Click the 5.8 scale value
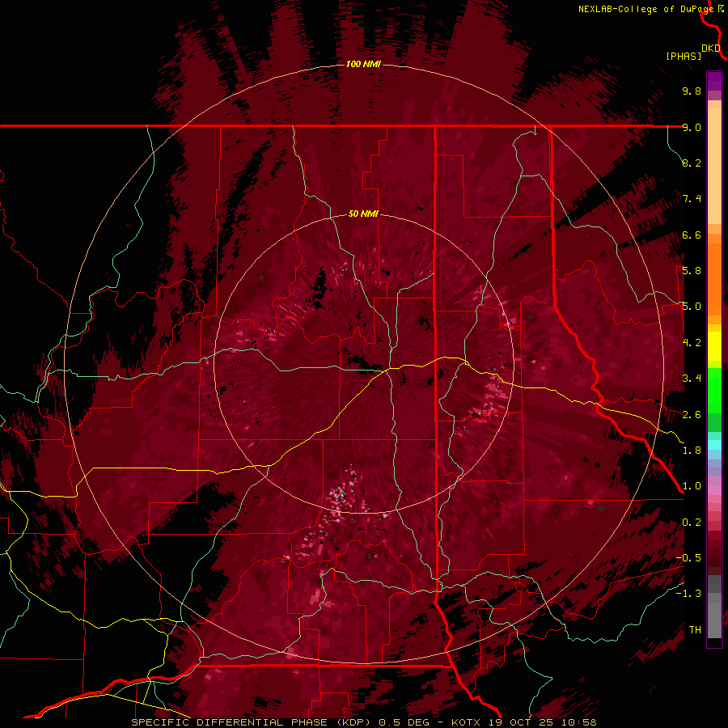Image resolution: width=728 pixels, height=728 pixels. pos(692,271)
